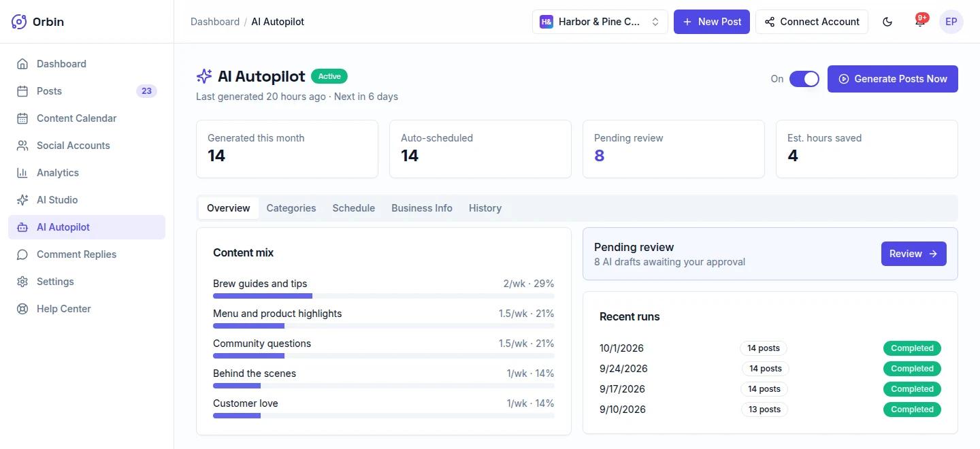This screenshot has width=980, height=449.
Task: Navigate to AI Studio
Action: pos(86,200)
